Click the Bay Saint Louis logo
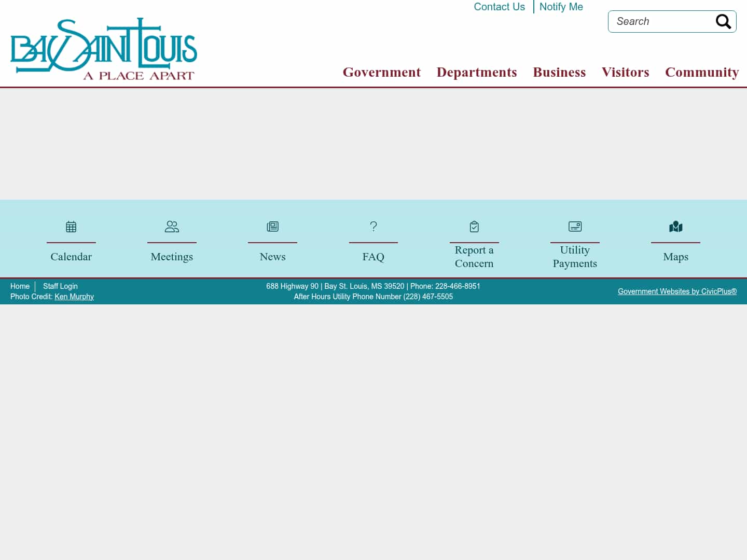The image size is (747, 560). 104,49
